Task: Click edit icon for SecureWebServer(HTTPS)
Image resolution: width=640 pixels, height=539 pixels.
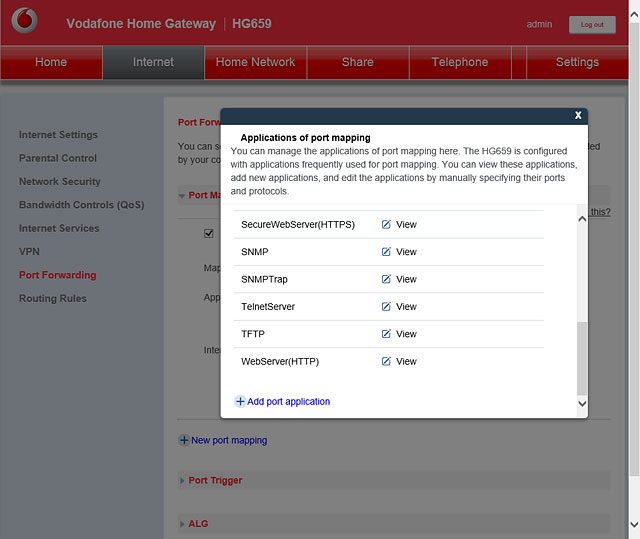Action: pyautogui.click(x=386, y=224)
